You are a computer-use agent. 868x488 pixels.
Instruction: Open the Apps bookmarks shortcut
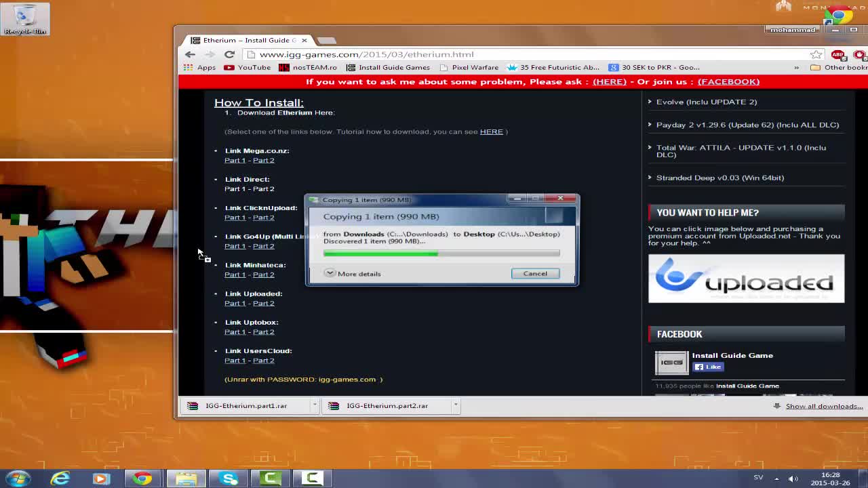(x=199, y=67)
